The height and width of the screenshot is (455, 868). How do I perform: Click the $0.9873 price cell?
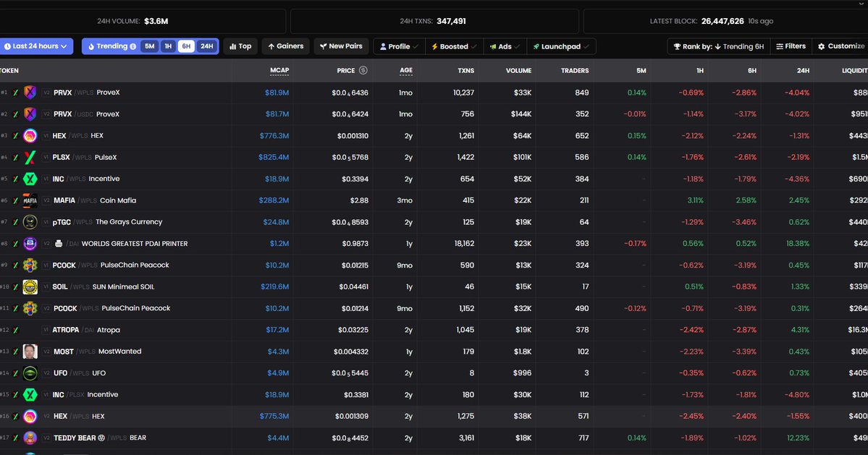click(355, 243)
